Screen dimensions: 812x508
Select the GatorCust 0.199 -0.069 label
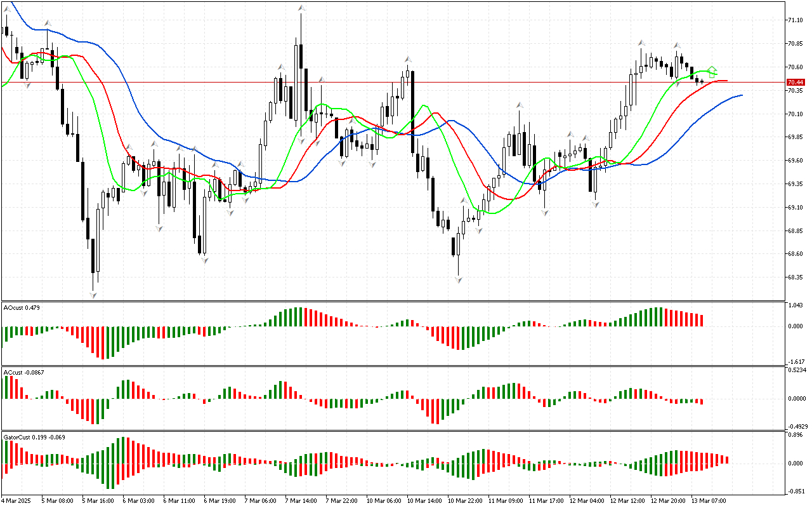click(34, 437)
